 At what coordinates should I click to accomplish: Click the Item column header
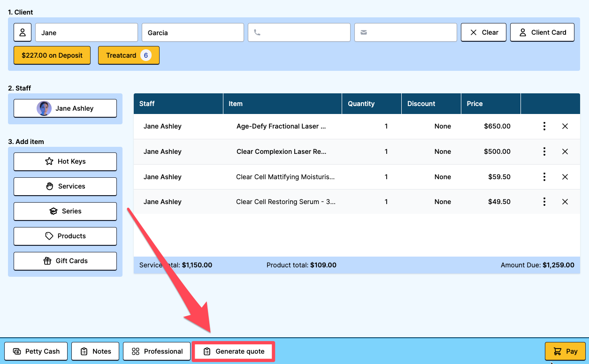tap(283, 104)
